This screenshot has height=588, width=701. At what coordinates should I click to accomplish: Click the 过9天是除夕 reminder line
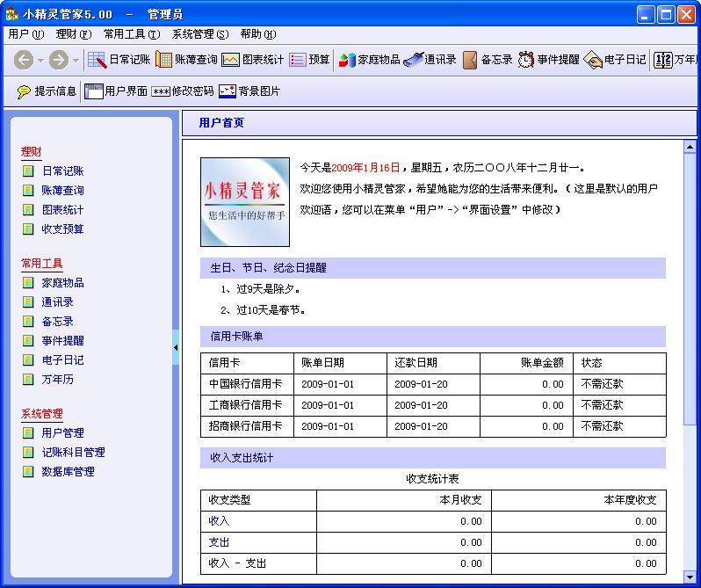(260, 289)
